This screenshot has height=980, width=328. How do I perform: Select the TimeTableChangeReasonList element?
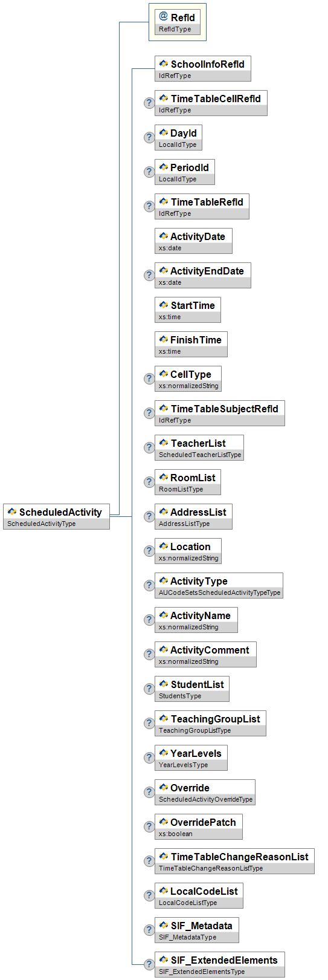tap(234, 861)
